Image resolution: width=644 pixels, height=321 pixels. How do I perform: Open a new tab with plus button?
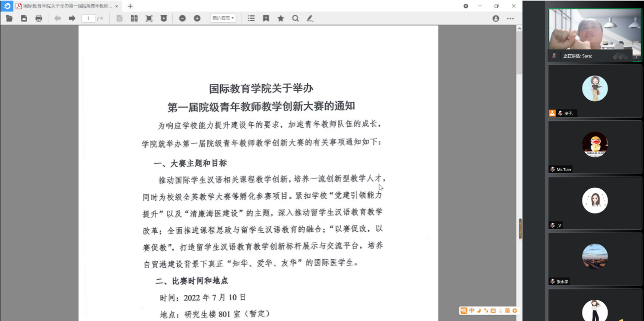pos(130,6)
